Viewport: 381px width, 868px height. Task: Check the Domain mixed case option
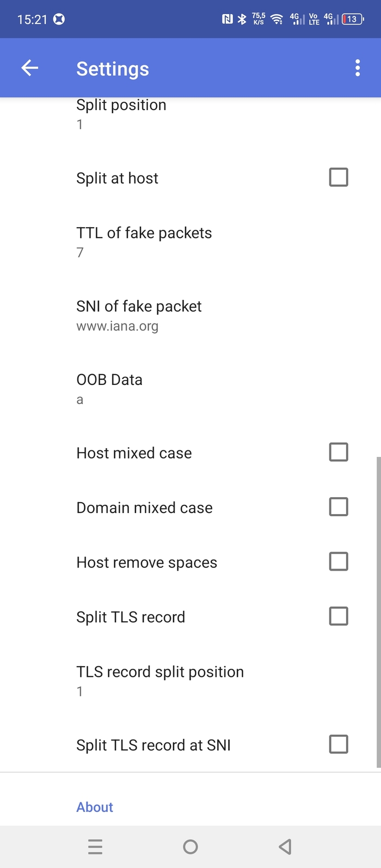click(x=338, y=507)
